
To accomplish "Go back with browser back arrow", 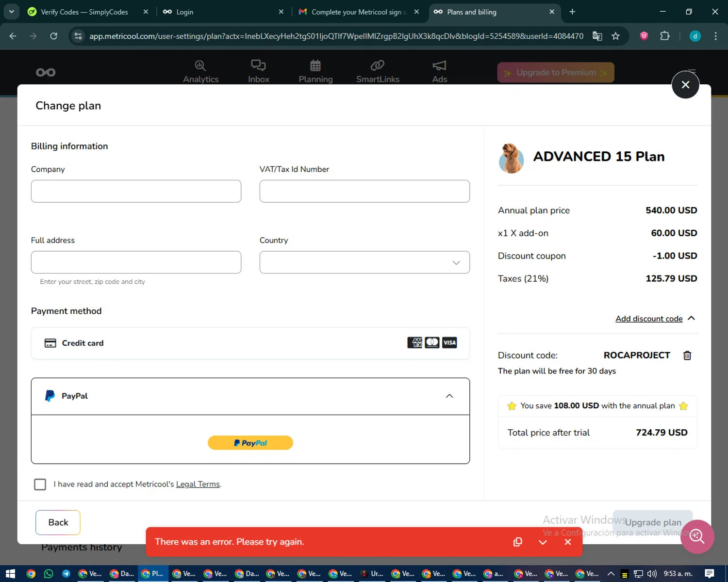I will tap(13, 36).
